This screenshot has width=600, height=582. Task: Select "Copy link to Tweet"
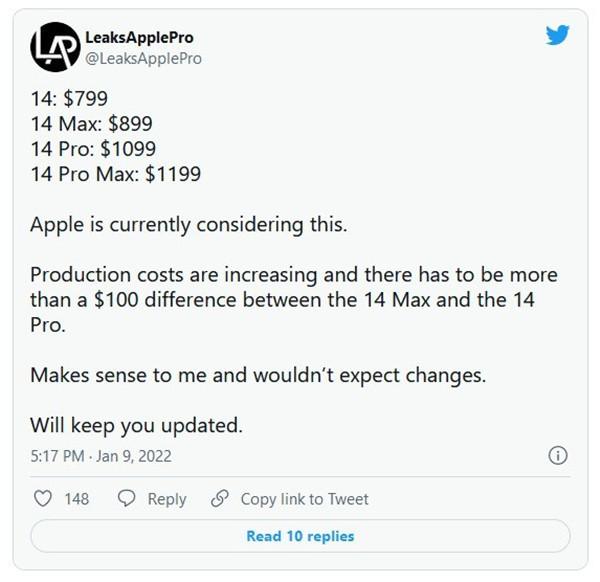(x=304, y=498)
